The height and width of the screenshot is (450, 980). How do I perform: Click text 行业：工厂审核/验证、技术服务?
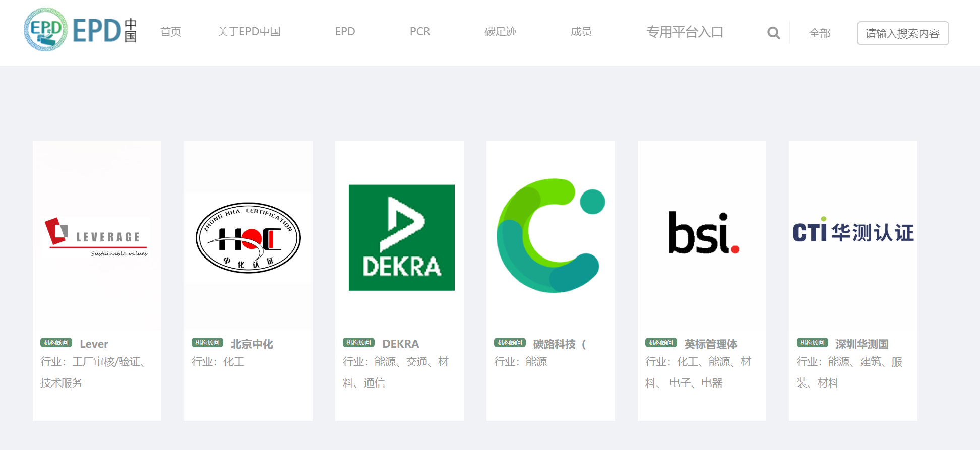coord(94,372)
